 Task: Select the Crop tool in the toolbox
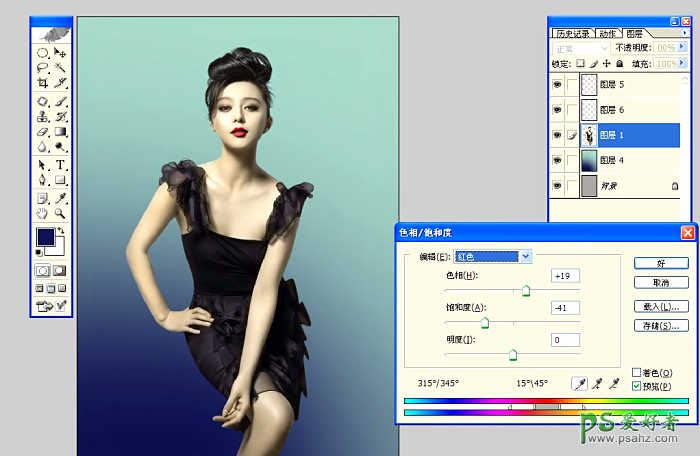pos(43,84)
